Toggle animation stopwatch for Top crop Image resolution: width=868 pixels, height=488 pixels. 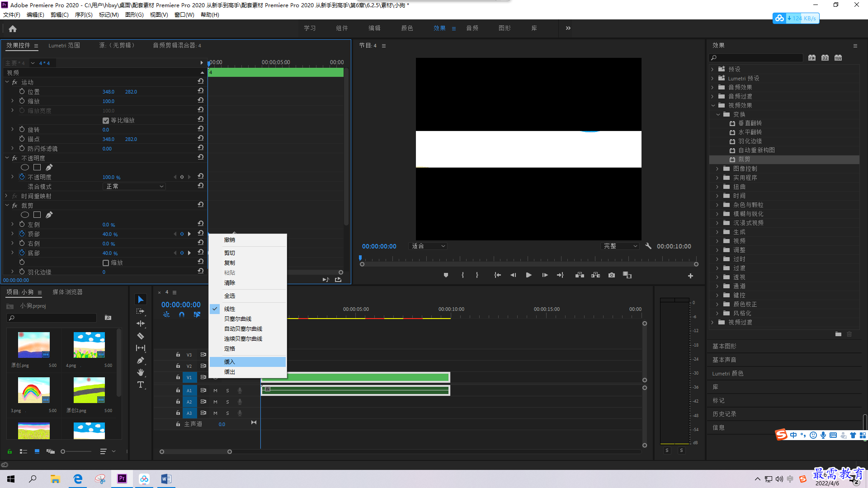(x=22, y=234)
